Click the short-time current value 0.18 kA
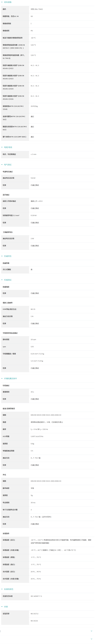Image resolution: width=95 pixels, height=644 pixels. 34,215
